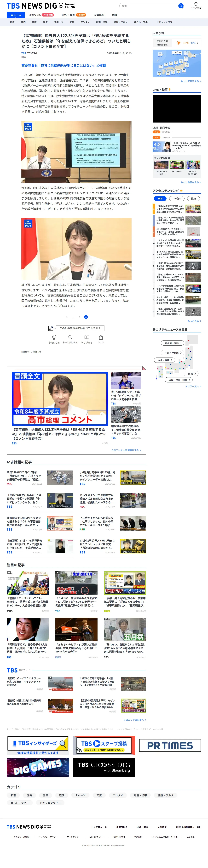
Task: Click the TBS NEWS DIG header logo
Action: [41, 6]
